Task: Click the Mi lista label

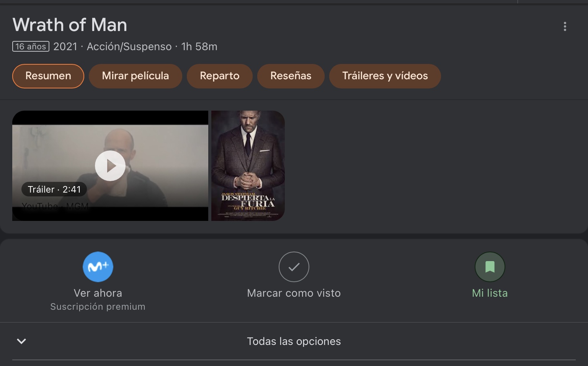Action: click(490, 293)
